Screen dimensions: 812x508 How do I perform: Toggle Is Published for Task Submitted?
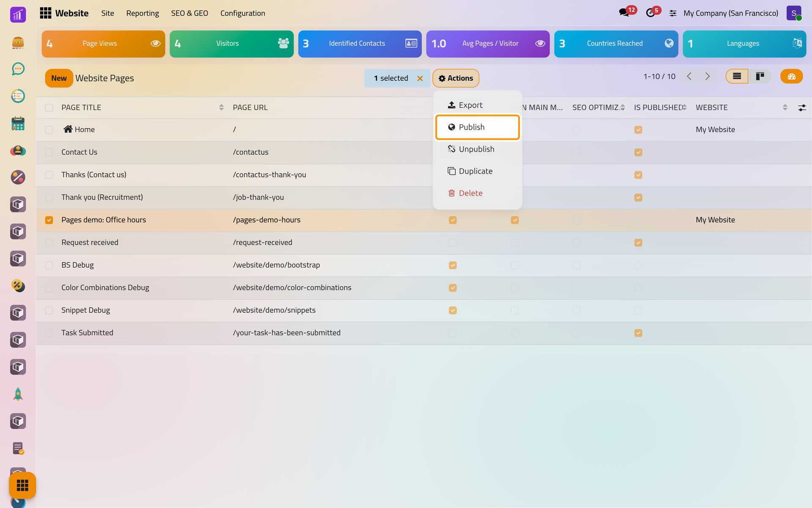pos(638,333)
